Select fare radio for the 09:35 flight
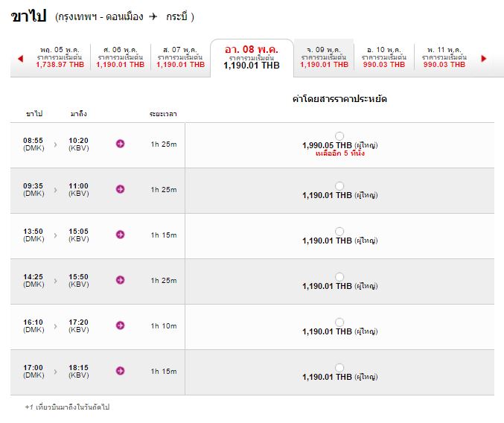Image resolution: width=504 pixels, height=423 pixels. (x=339, y=185)
